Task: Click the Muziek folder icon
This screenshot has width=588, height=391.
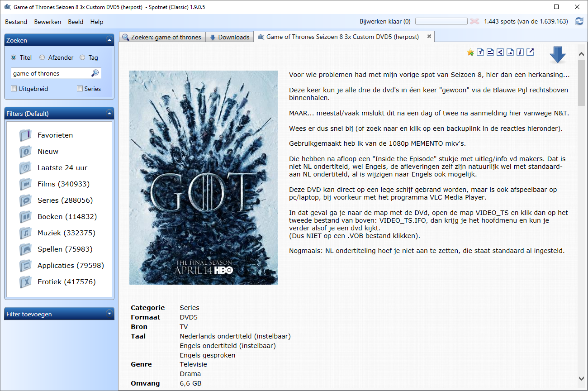Action: coord(25,233)
